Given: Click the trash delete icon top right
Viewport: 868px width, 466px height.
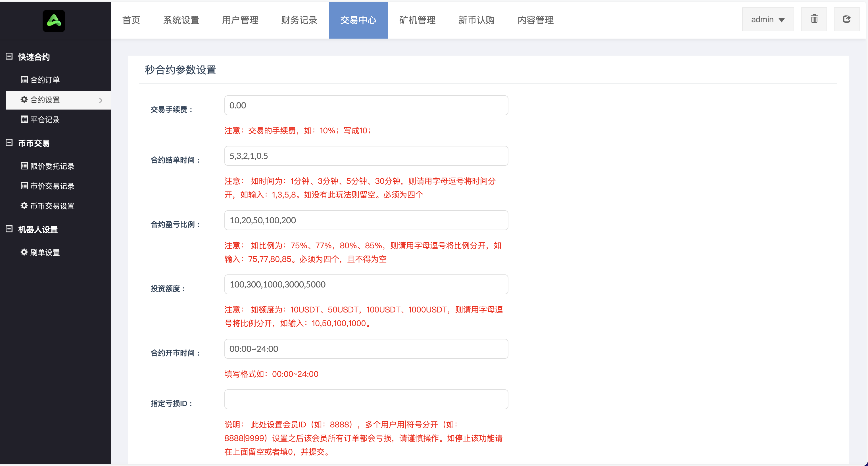Looking at the screenshot, I should click(x=814, y=19).
